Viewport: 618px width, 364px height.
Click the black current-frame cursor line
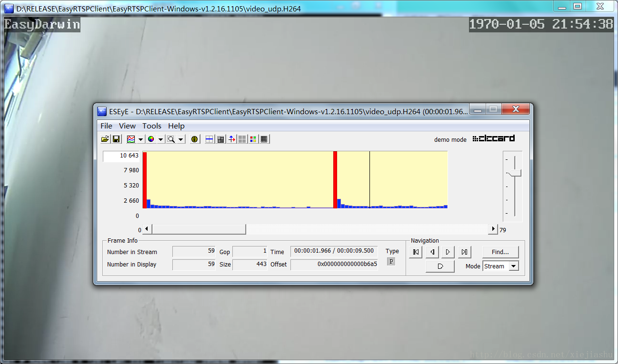click(369, 180)
